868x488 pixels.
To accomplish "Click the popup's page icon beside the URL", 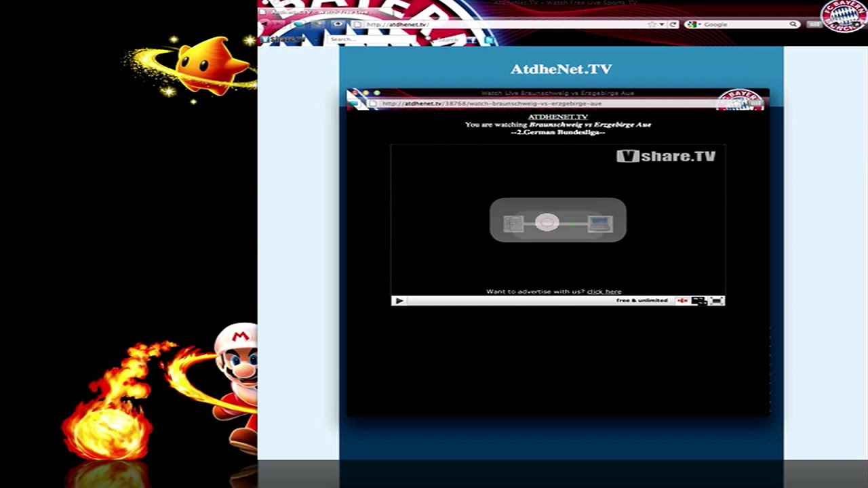I will pyautogui.click(x=372, y=104).
